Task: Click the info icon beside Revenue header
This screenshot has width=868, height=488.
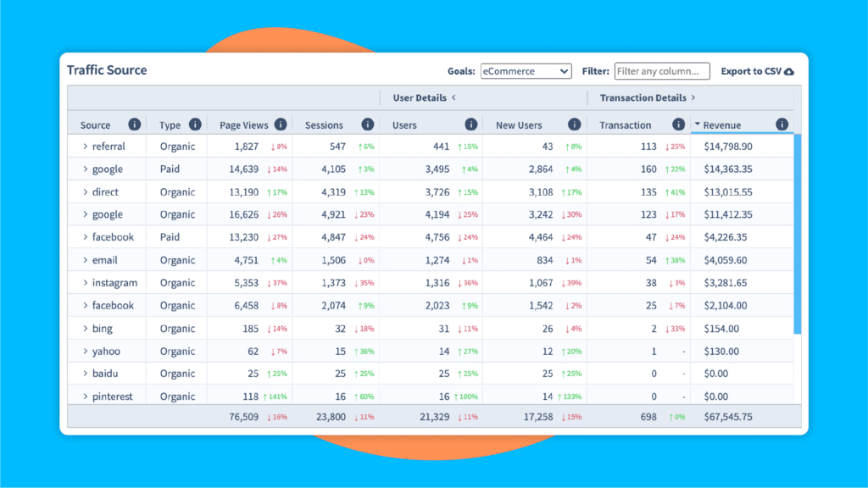Action: coord(782,125)
